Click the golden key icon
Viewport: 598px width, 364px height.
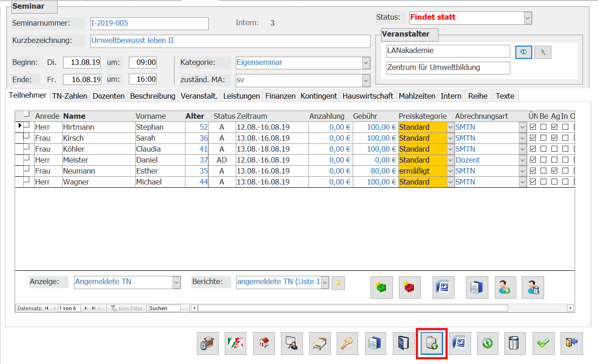(348, 343)
